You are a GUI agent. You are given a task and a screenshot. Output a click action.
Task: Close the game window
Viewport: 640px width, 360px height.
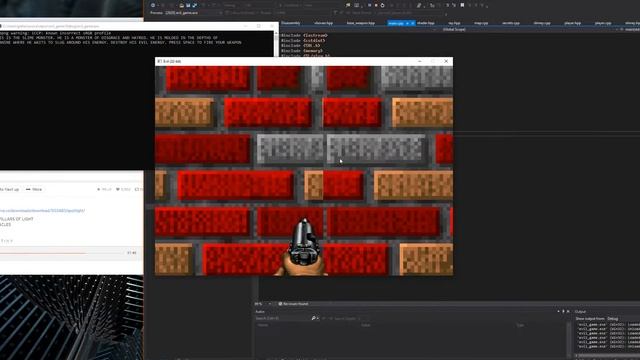coord(446,61)
